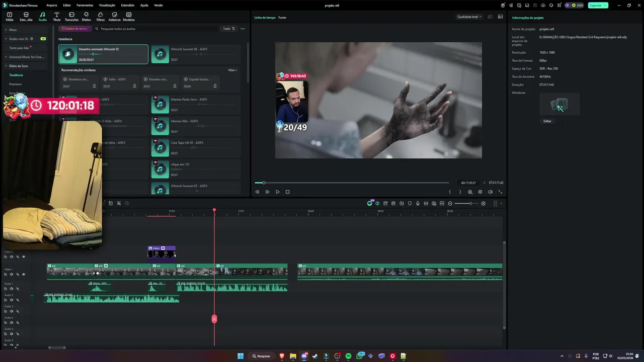The width and height of the screenshot is (644, 362).
Task: Download the Espada Voado sound
Action: pos(215,86)
